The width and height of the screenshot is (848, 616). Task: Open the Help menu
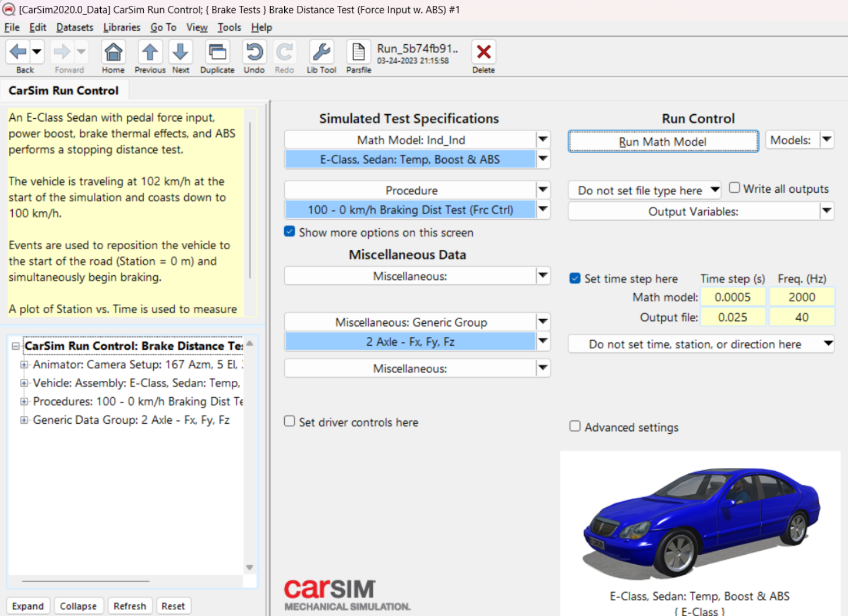click(262, 27)
